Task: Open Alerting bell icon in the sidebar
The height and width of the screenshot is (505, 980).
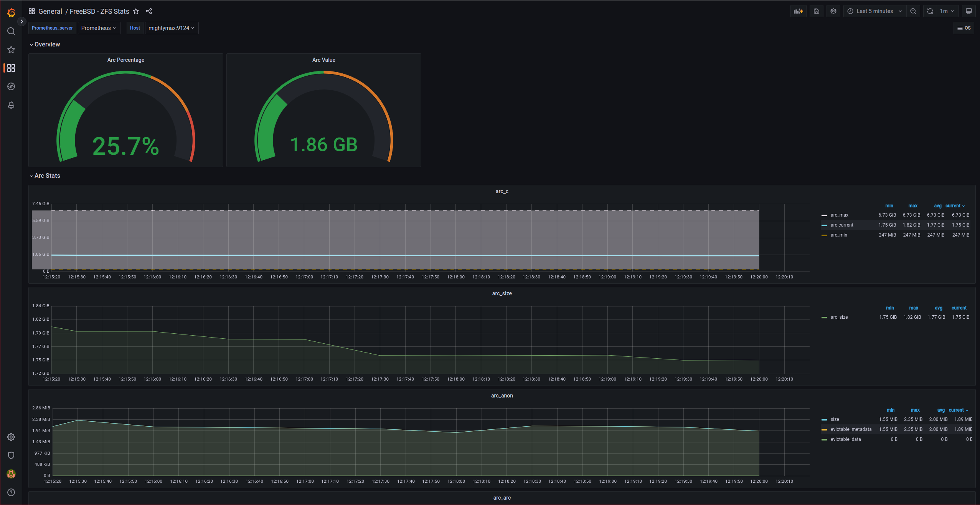Action: pos(11,105)
